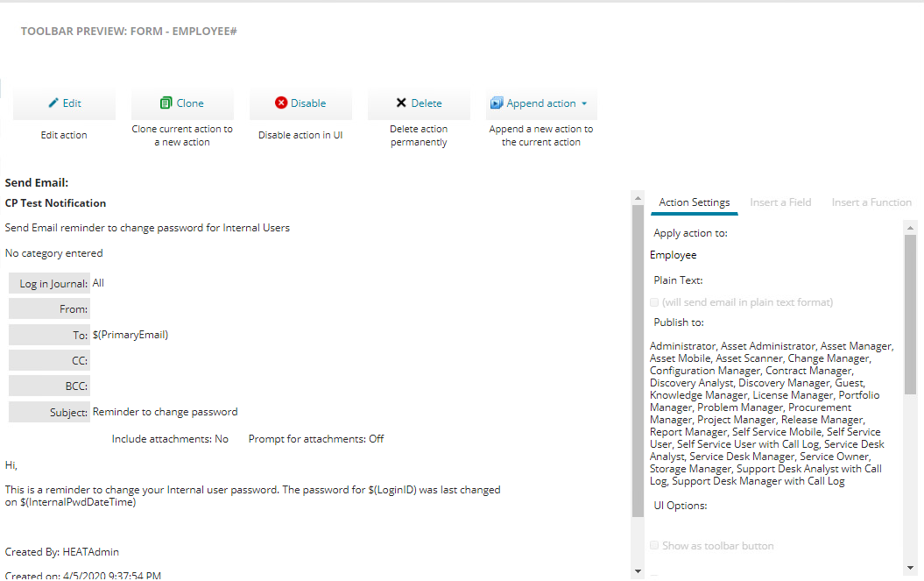The image size is (924, 581).
Task: Enable sending email in plain text format
Action: [x=654, y=301]
